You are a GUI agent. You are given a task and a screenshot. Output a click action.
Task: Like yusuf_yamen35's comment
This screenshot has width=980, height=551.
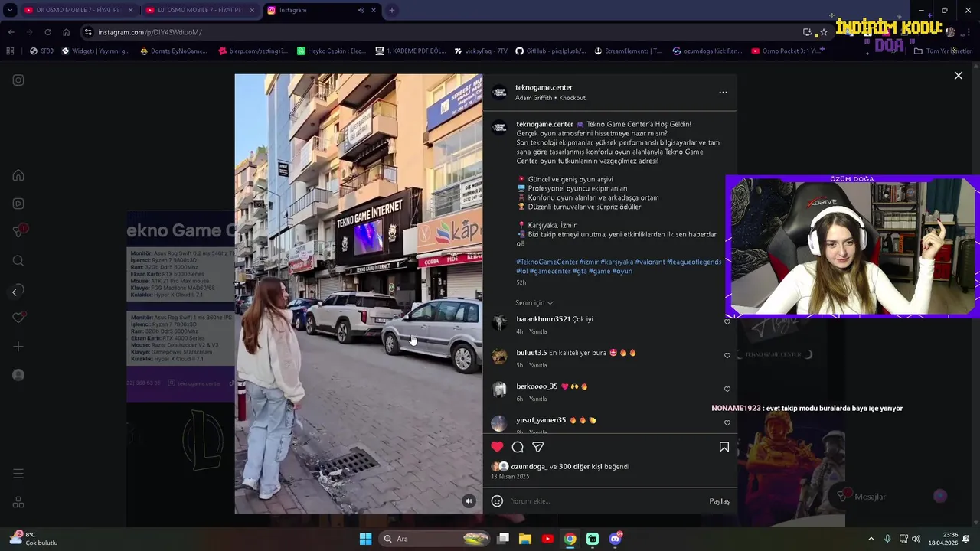(727, 423)
